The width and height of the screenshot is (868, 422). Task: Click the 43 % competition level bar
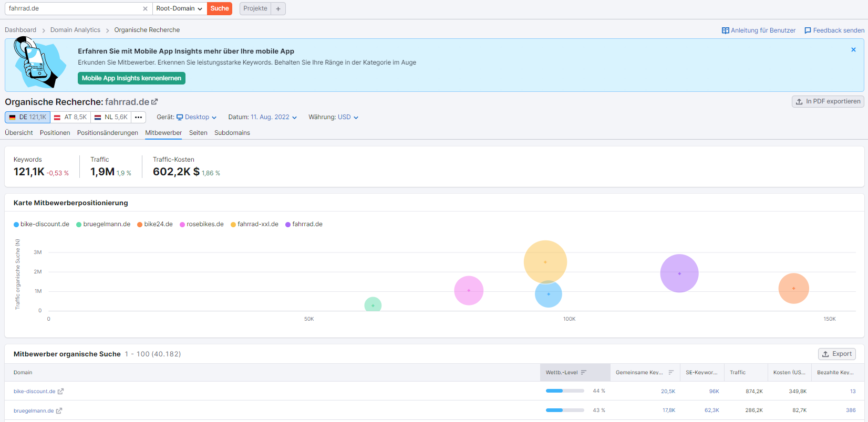(x=565, y=410)
